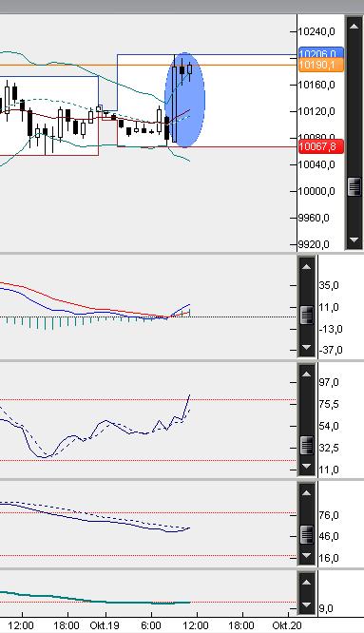Screen dimensions: 364x633
Task: Click down arrow of panel with 16,0 scale
Action: tap(307, 555)
